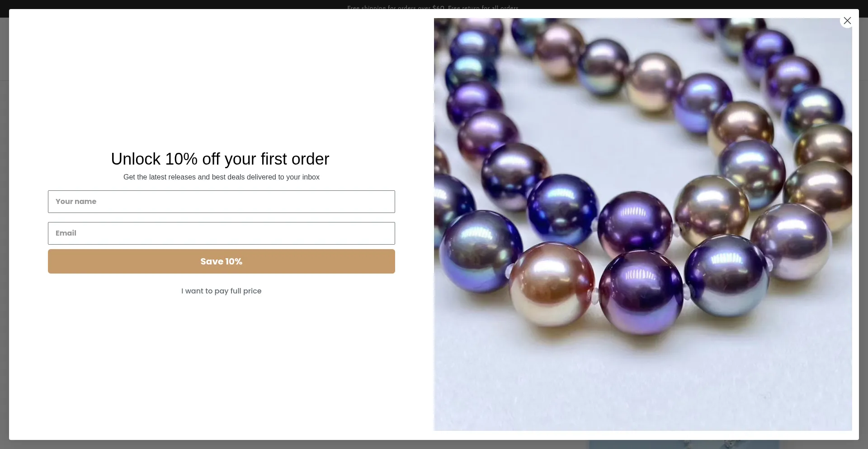Submit the form with Save 10% button
Screen dimensions: 868x449
pos(222,261)
